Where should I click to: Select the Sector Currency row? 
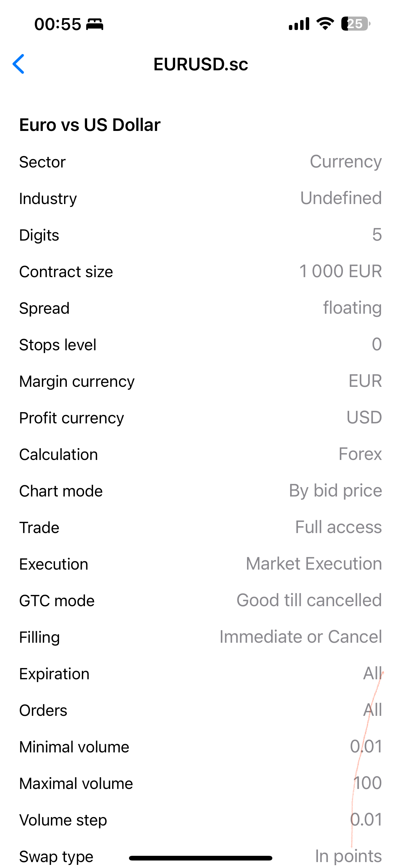pos(200,162)
